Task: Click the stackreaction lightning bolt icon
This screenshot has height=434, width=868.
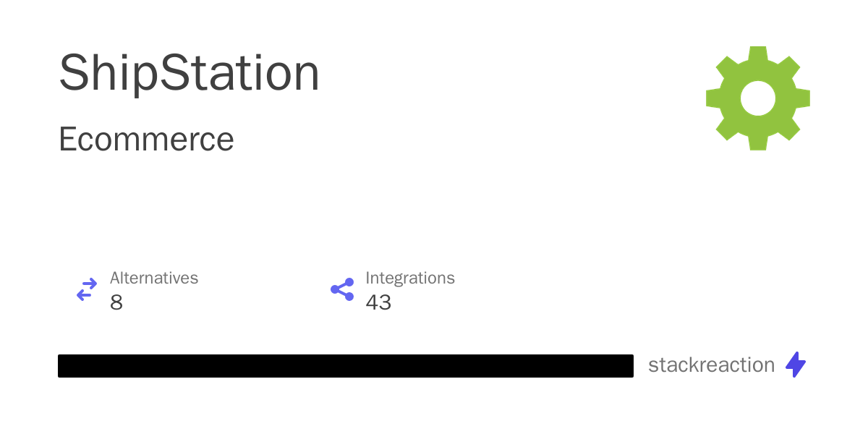Action: (x=796, y=365)
